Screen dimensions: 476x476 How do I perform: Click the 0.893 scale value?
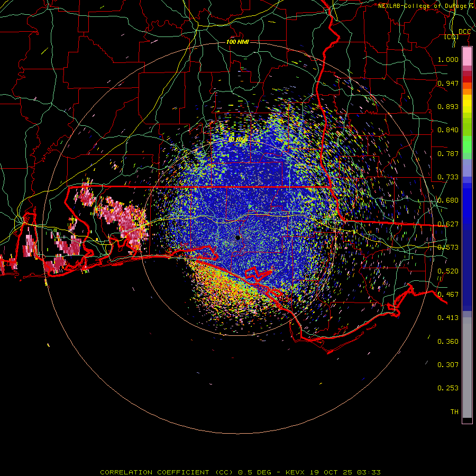click(448, 106)
